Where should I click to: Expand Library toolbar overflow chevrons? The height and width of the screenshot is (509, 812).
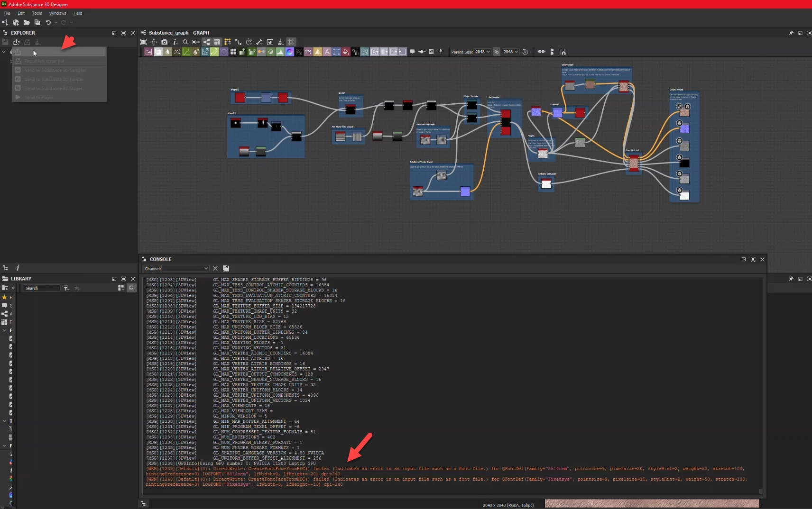click(13, 288)
